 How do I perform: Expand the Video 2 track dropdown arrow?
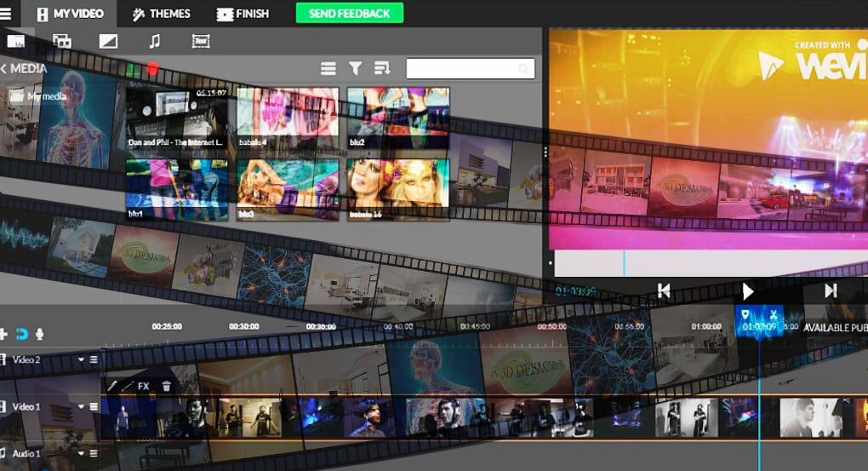click(x=81, y=359)
